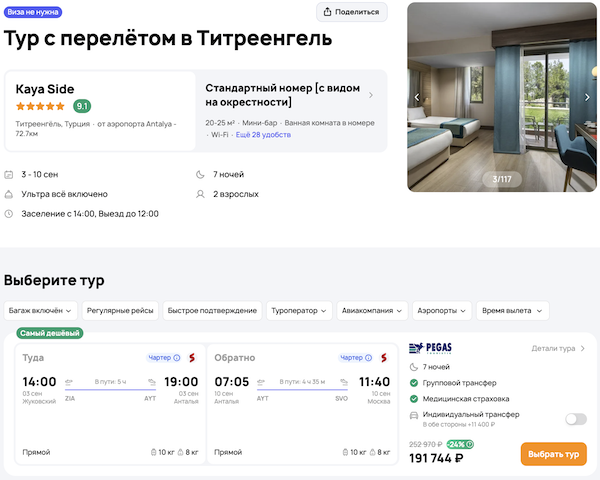Image resolution: width=600 pixels, height=480 pixels.
Task: Open the Авиакомпания dropdown filter
Action: (x=372, y=311)
